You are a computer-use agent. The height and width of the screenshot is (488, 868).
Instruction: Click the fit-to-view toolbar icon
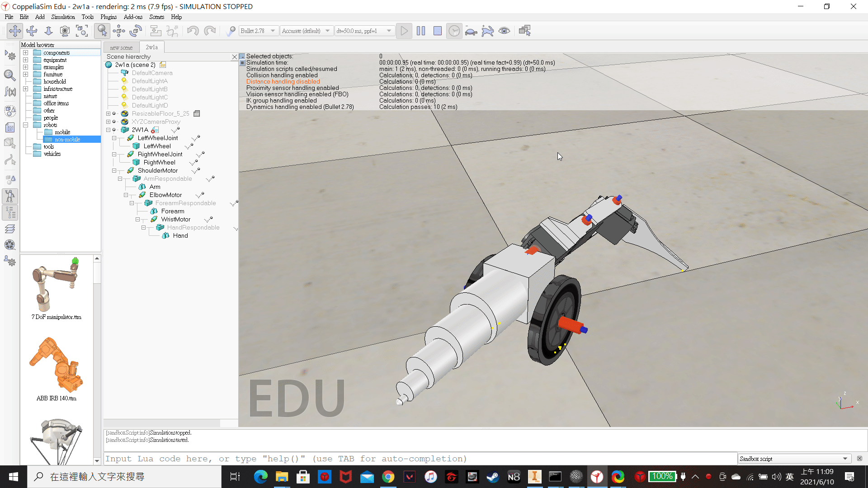tap(82, 31)
